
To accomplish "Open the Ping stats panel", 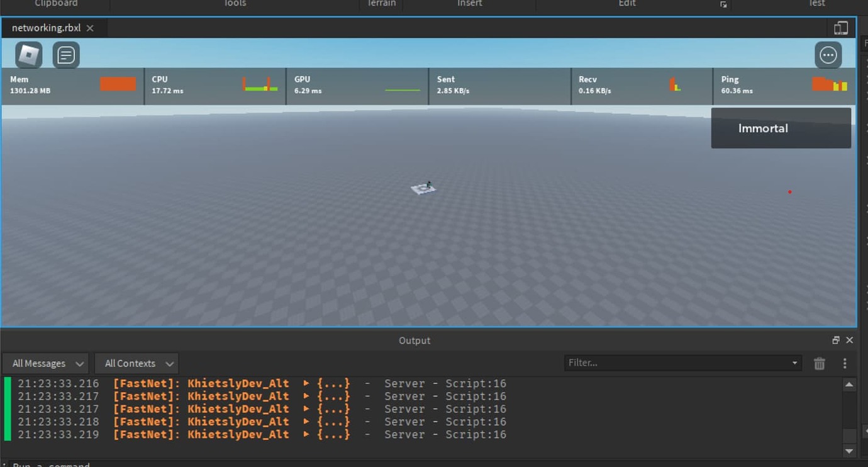I will point(784,86).
